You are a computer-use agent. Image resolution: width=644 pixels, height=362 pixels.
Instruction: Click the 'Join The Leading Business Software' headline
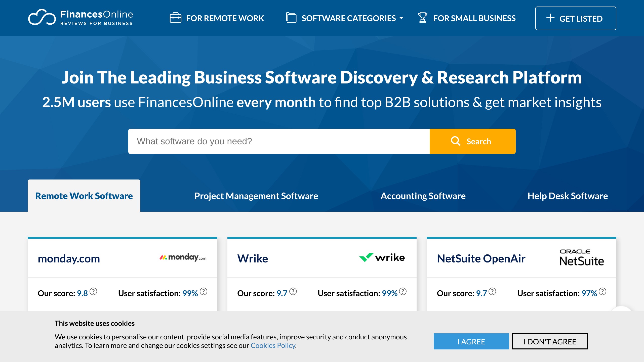point(322,77)
